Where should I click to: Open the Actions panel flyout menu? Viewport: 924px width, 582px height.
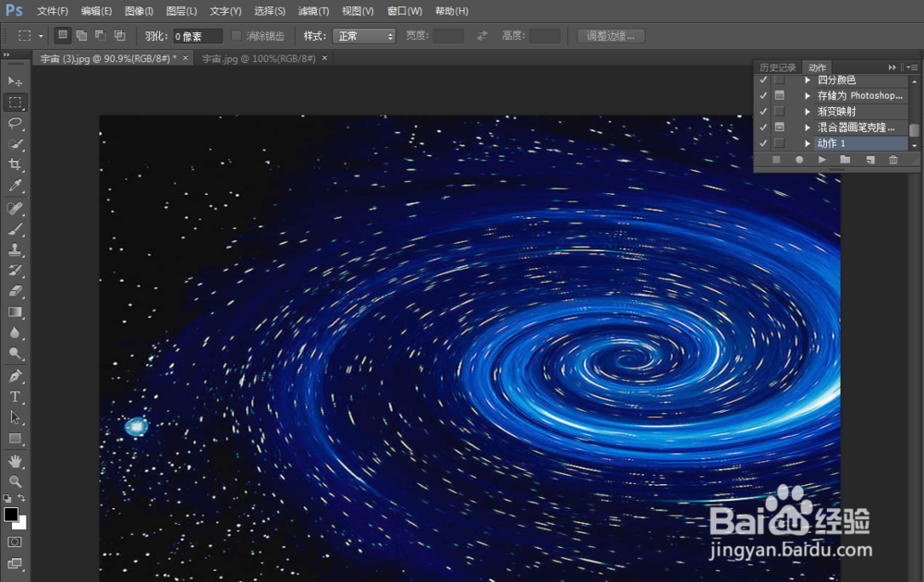click(911, 67)
